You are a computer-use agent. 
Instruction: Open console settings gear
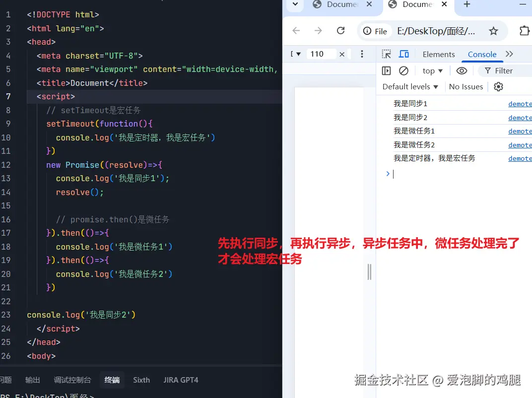click(x=498, y=86)
